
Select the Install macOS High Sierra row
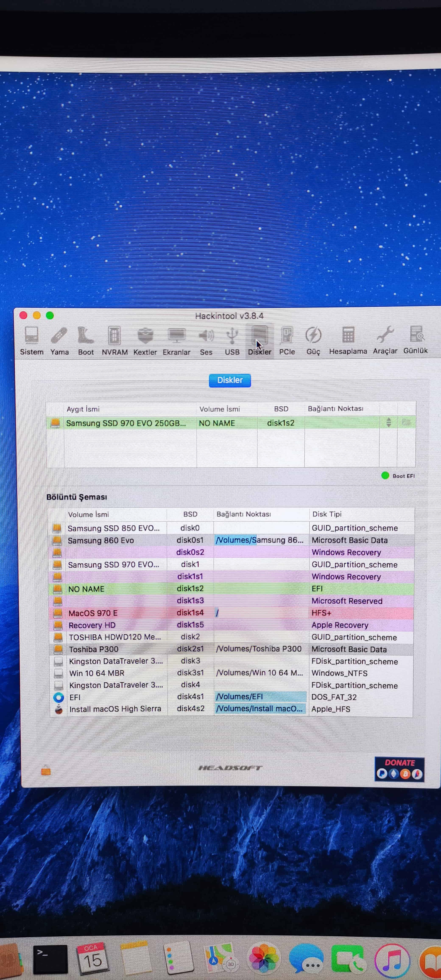(115, 709)
